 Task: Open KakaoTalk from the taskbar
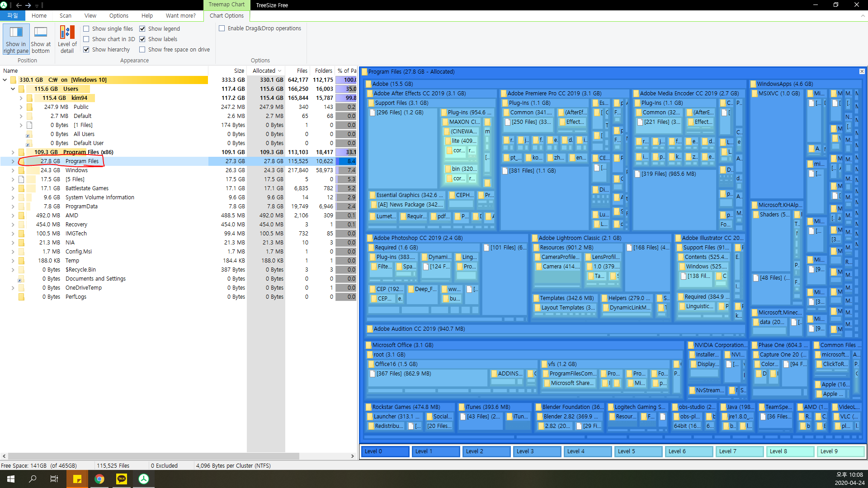click(122, 479)
